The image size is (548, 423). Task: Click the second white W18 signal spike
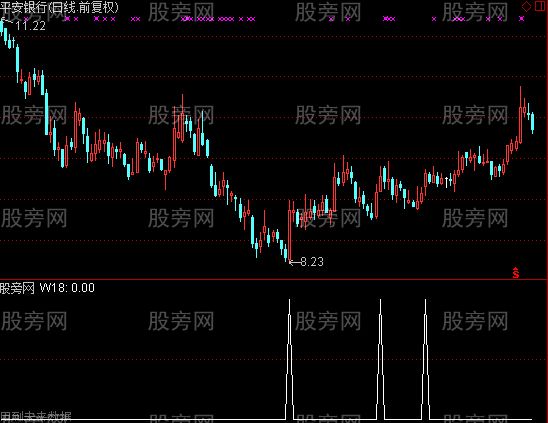pyautogui.click(x=381, y=359)
